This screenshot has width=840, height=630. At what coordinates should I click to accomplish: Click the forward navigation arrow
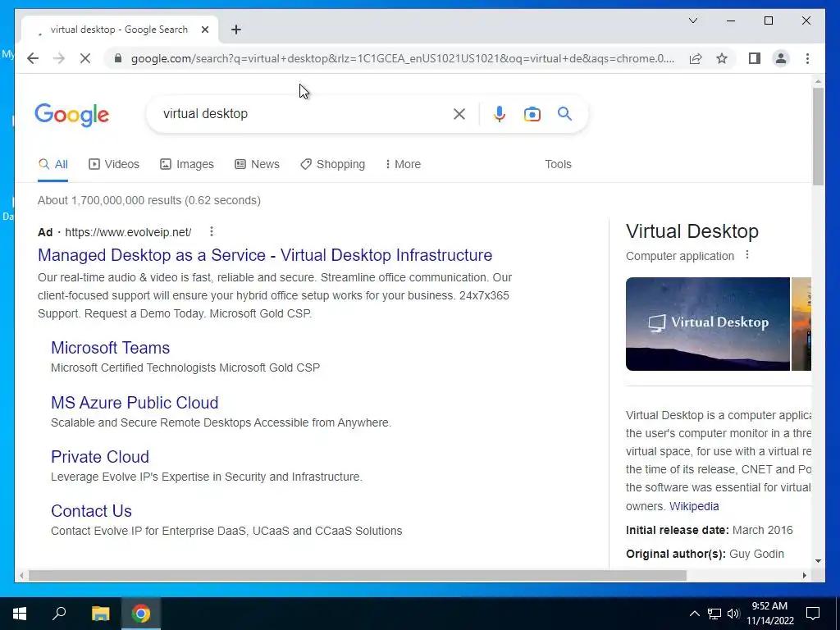59,58
